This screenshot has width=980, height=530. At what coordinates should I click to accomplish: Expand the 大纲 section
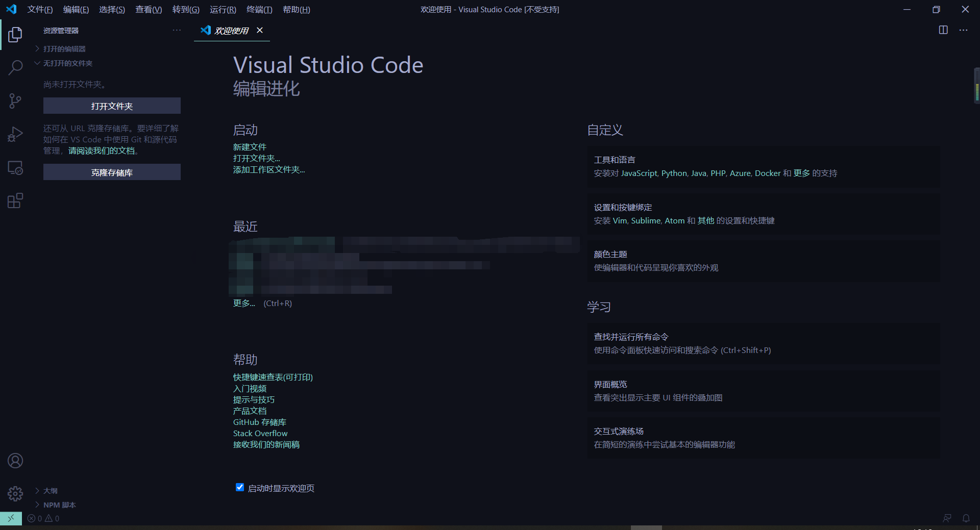point(51,490)
